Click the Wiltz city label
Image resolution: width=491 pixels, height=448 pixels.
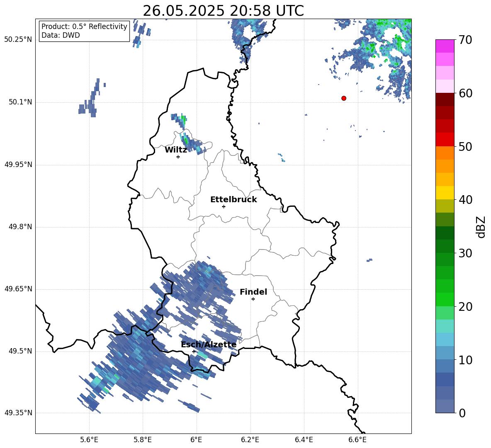(176, 150)
